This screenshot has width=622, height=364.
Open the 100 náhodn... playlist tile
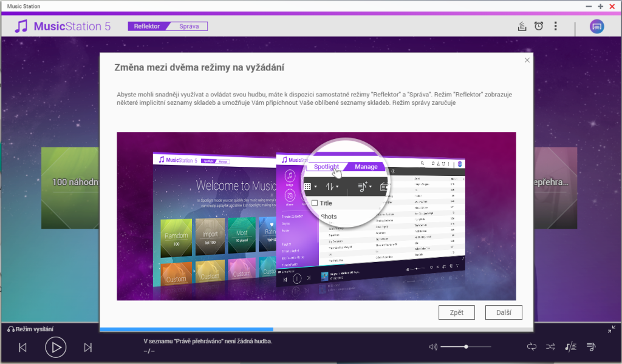[70, 187]
